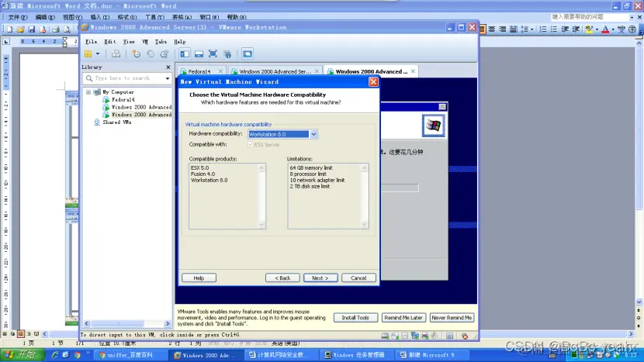644x362 pixels.
Task: Click Word's numbered list icon
Action: 543,29
